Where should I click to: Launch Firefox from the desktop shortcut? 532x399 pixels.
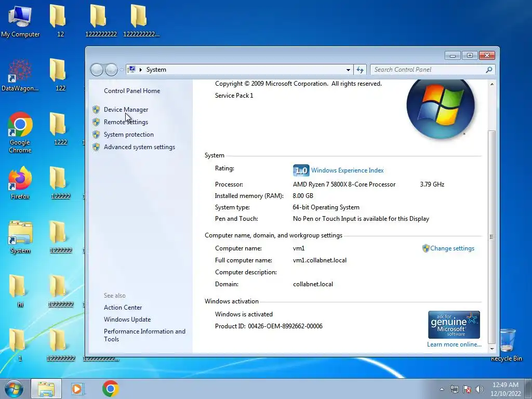pyautogui.click(x=20, y=182)
